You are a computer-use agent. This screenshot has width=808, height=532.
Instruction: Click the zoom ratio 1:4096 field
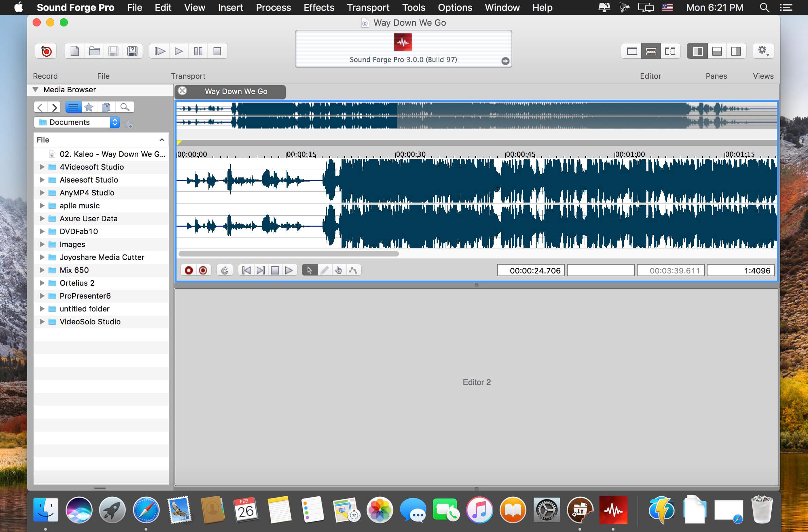coord(741,270)
